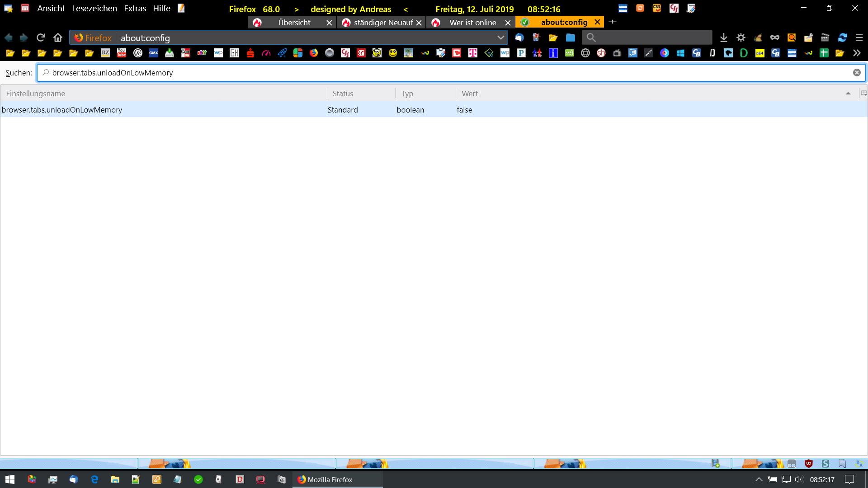This screenshot has height=488, width=868.
Task: Toggle the browser.tabs.unloadOnLowMemory false value
Action: click(464, 110)
